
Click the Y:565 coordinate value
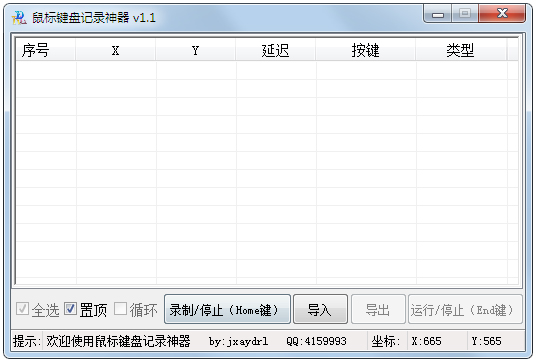click(486, 341)
